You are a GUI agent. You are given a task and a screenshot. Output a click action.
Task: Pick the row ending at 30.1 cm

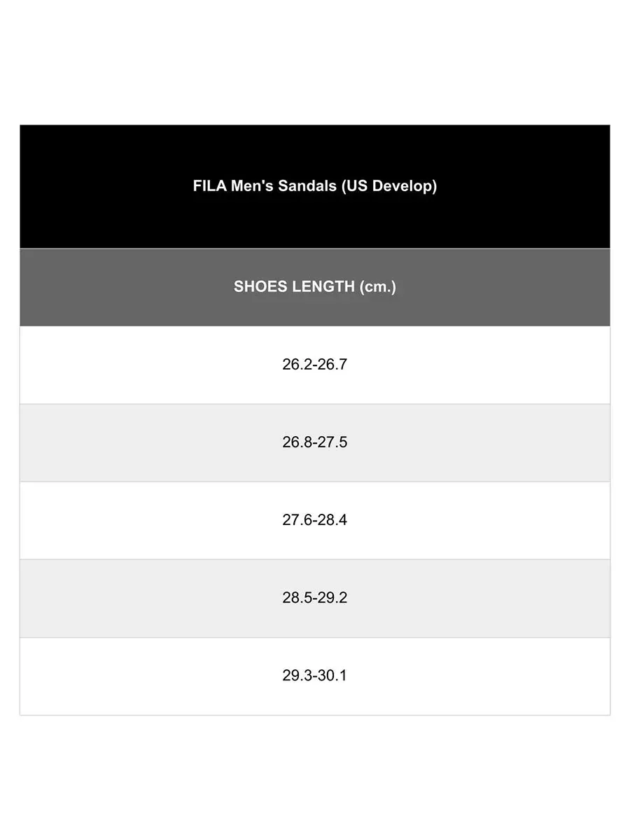[490, 675]
